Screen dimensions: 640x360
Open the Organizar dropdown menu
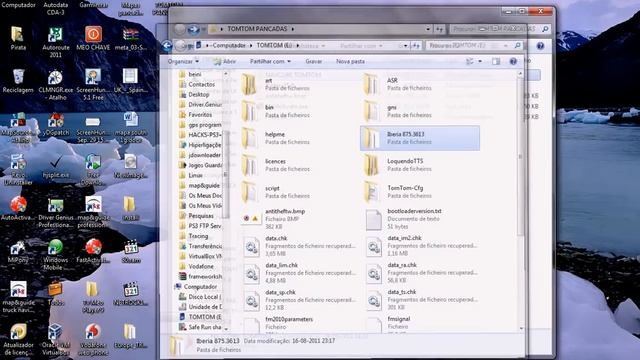183,62
